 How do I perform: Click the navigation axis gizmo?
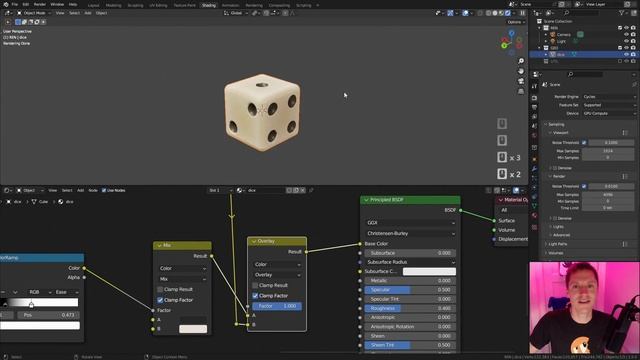(x=511, y=42)
